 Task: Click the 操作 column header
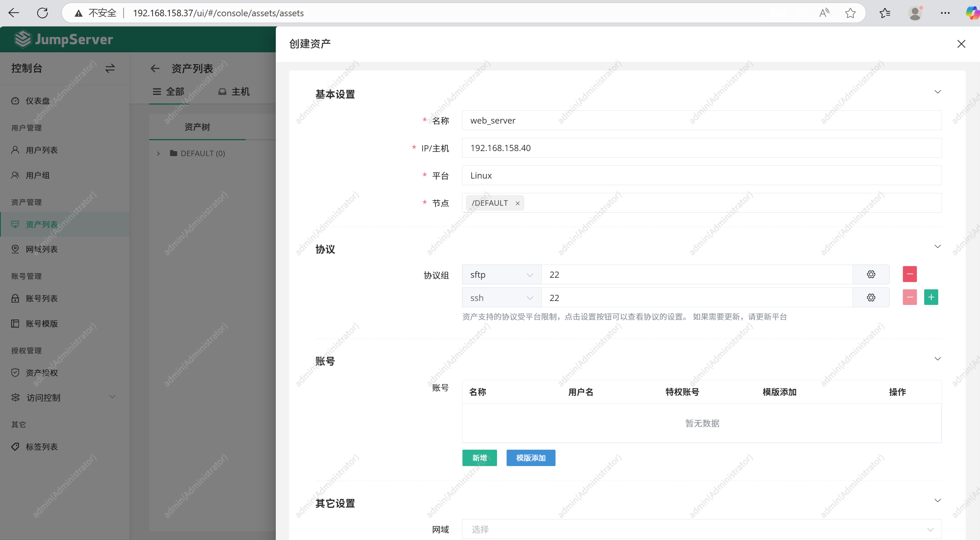897,392
